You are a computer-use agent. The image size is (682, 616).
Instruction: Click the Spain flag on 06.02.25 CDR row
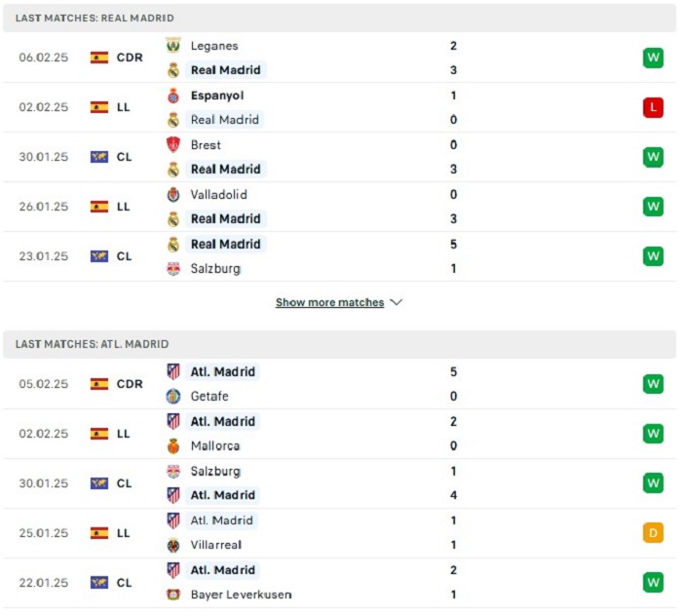click(99, 58)
